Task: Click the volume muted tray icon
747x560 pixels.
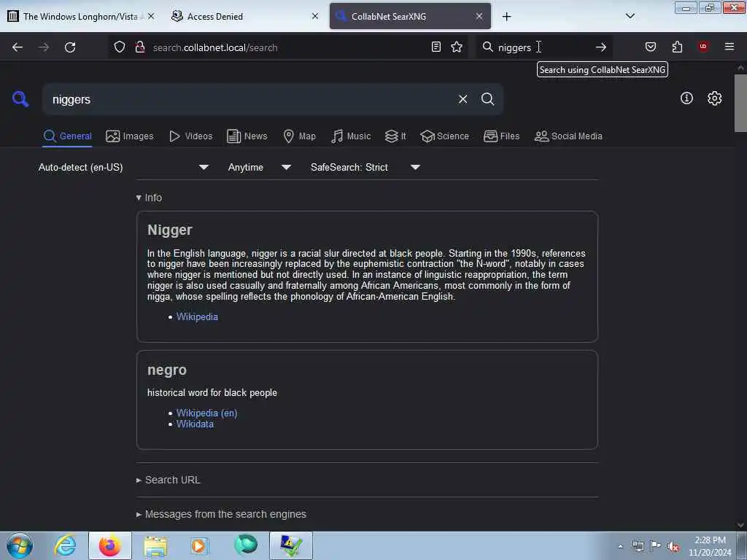Action: [x=673, y=546]
